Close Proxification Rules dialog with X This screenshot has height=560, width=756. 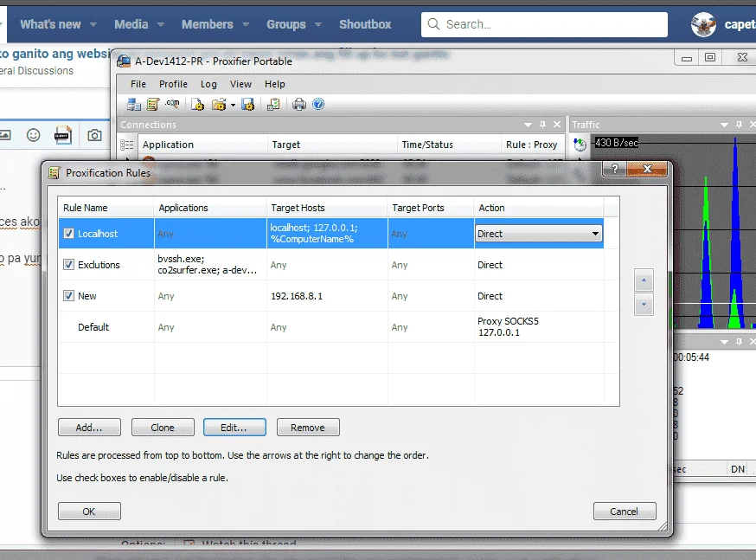click(x=647, y=169)
